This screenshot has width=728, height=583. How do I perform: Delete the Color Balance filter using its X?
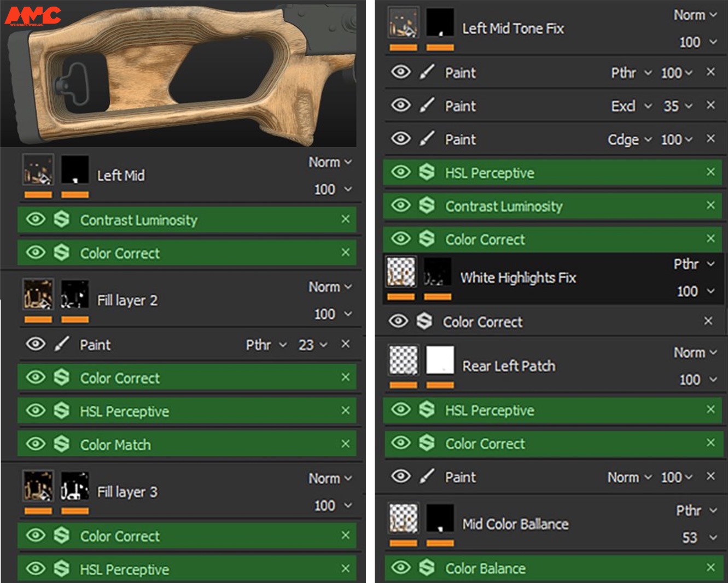(x=710, y=568)
